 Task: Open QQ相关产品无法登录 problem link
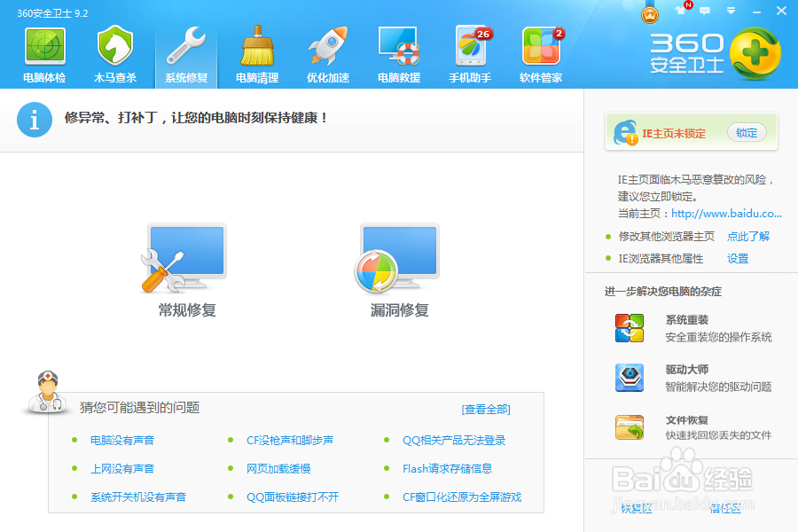(454, 441)
